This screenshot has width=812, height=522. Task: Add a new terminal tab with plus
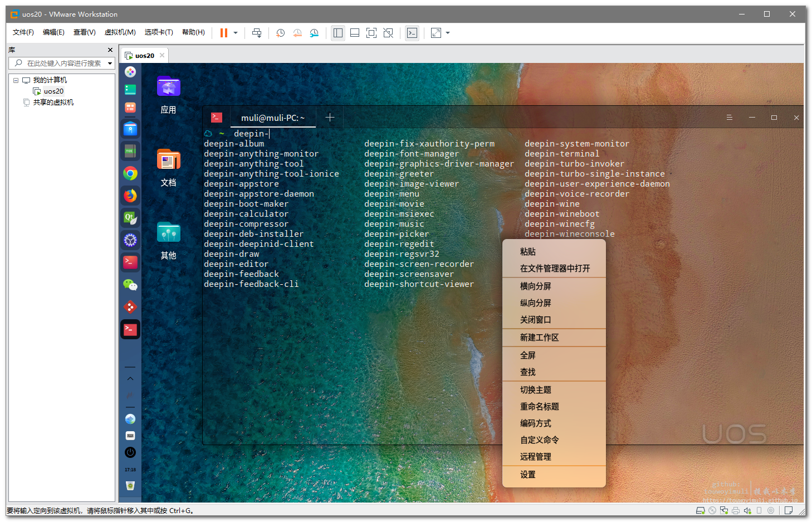(x=330, y=117)
